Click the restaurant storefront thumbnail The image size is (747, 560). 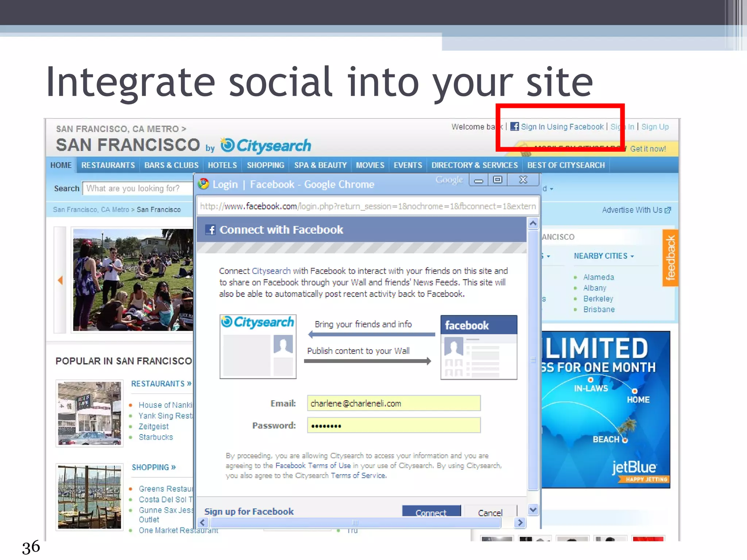point(90,414)
